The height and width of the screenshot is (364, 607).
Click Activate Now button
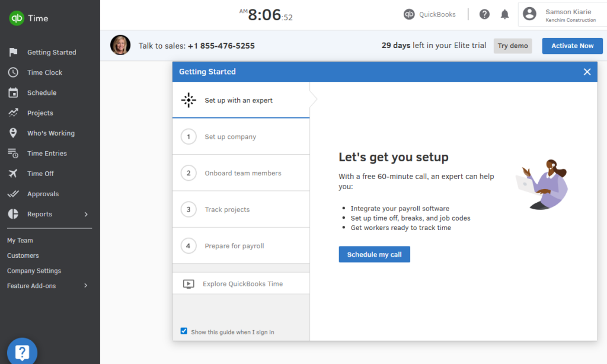point(572,46)
